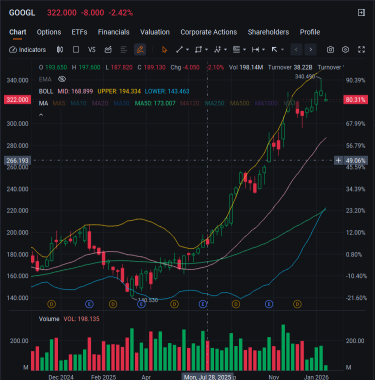The height and width of the screenshot is (380, 375).
Task: Select the arrow annotation tool
Action: click(x=274, y=50)
